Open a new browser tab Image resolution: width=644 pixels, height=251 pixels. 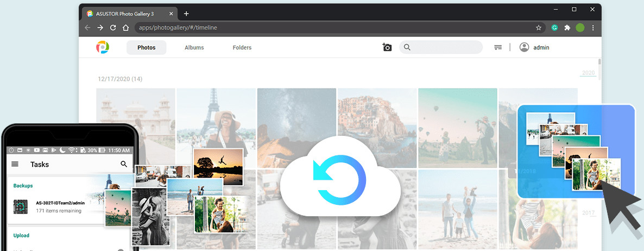[186, 14]
